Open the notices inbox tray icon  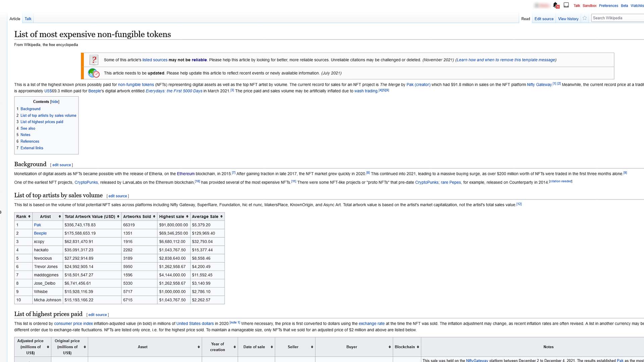[x=566, y=5]
